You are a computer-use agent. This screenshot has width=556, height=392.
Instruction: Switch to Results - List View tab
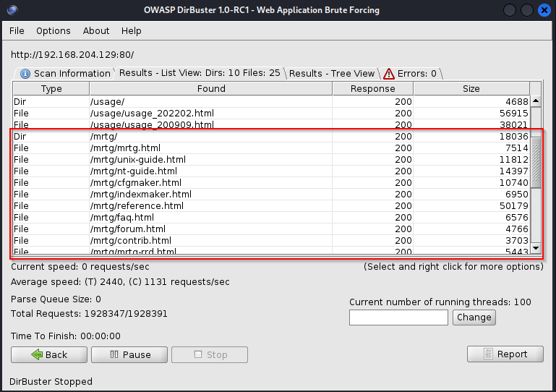click(x=200, y=73)
